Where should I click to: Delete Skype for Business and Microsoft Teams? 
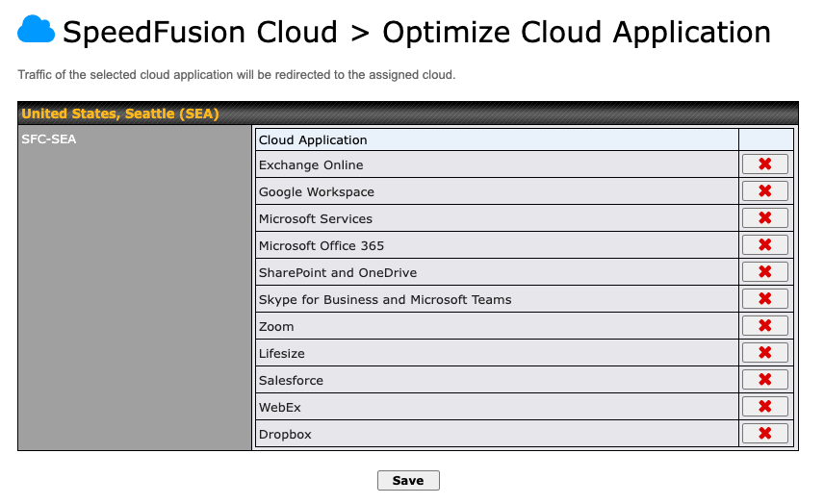[765, 299]
